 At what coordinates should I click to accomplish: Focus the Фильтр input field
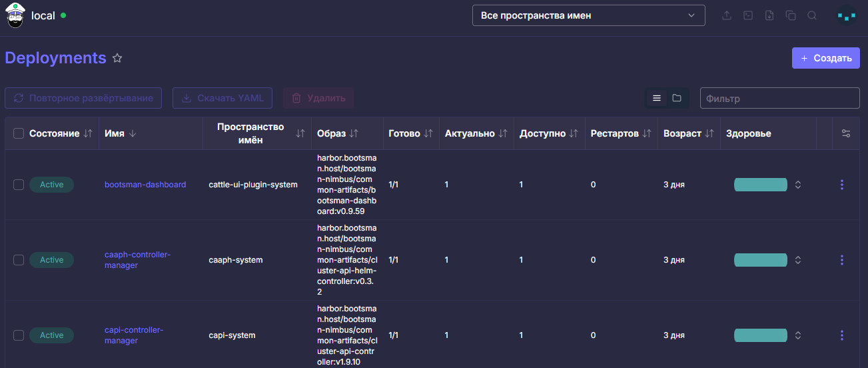(x=780, y=98)
